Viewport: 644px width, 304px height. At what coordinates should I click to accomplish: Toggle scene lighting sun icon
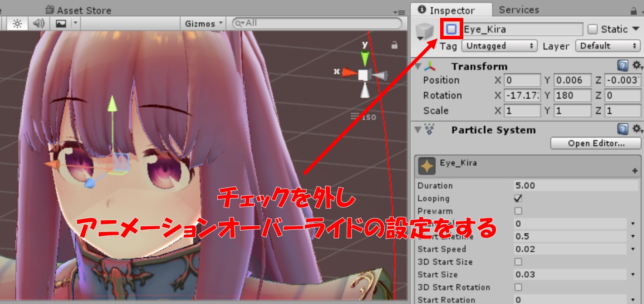pyautogui.click(x=17, y=24)
